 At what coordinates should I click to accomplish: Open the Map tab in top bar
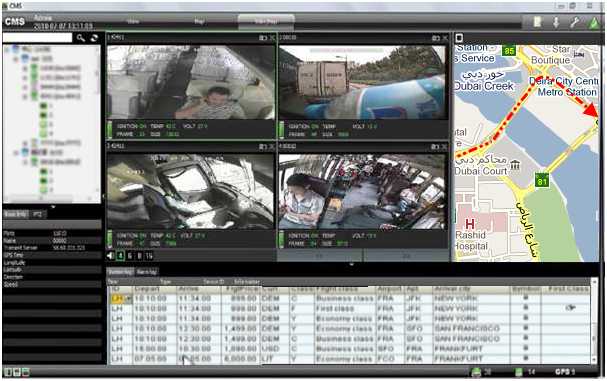coord(199,21)
